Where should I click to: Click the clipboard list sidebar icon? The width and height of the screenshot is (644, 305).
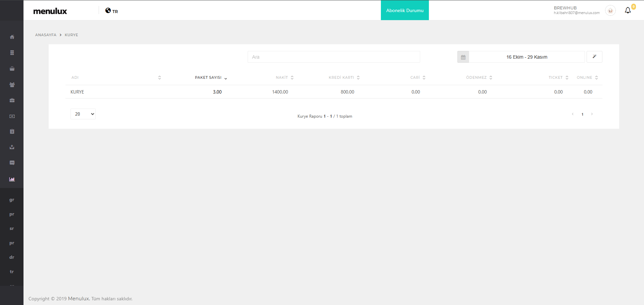[12, 131]
